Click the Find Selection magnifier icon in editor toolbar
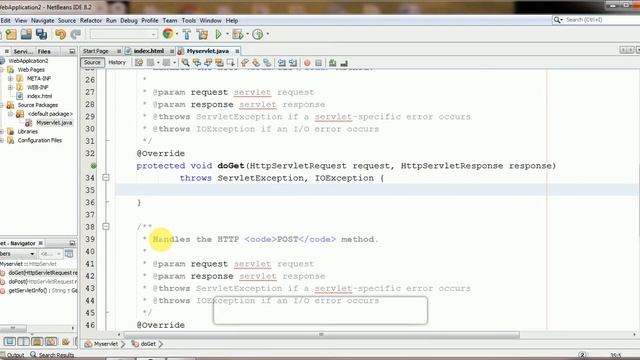This screenshot has height=360, width=640. (185, 63)
